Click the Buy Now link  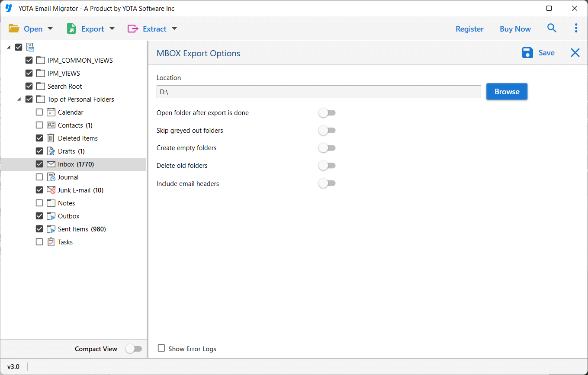tap(515, 29)
